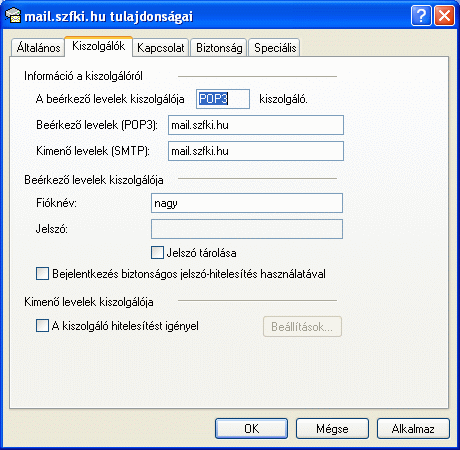Confirm with the OK button

click(251, 429)
